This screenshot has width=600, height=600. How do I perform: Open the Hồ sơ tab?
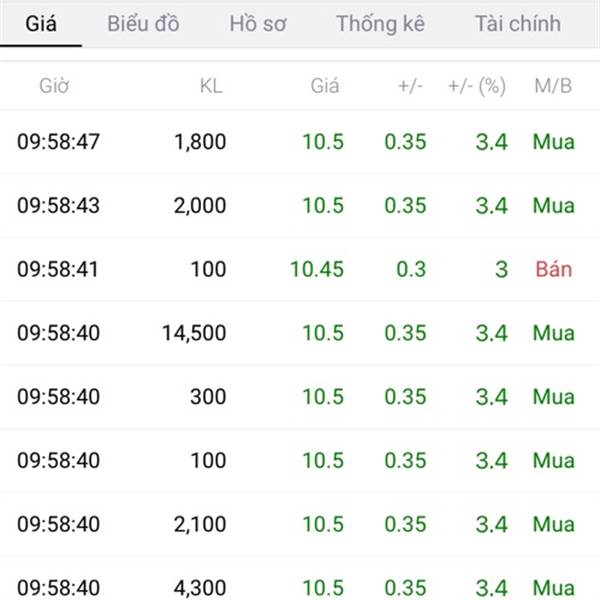point(258,24)
